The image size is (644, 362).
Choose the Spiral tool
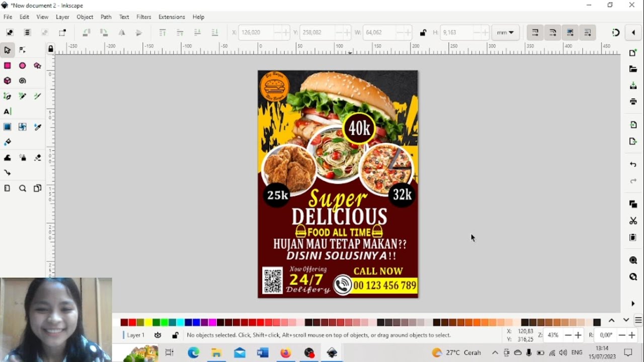pos(22,80)
